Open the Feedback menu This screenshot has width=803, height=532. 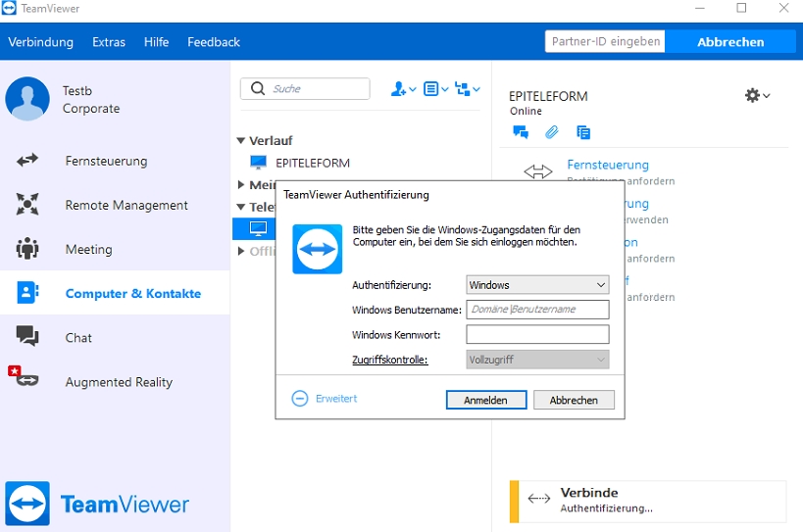coord(214,42)
